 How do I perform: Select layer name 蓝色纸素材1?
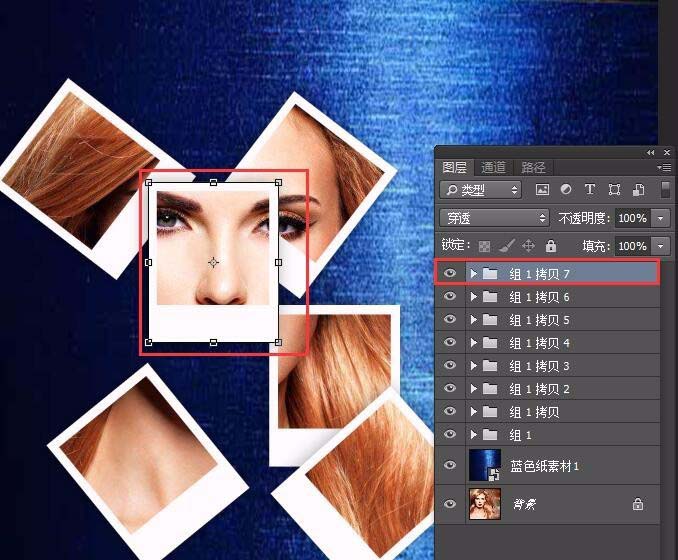click(544, 466)
